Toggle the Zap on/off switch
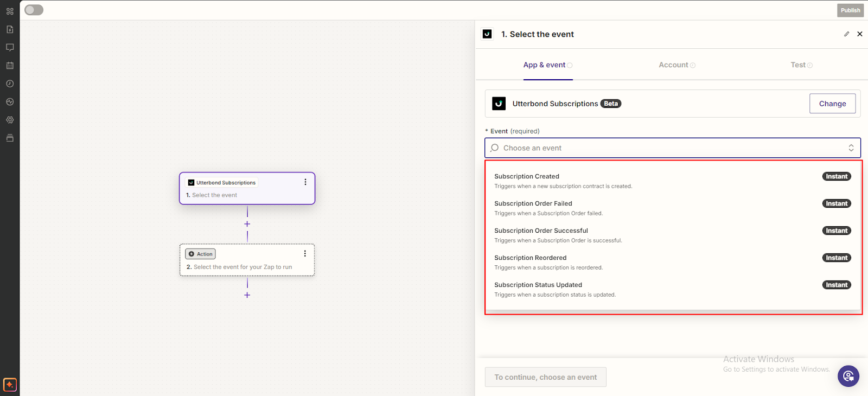 tap(34, 10)
